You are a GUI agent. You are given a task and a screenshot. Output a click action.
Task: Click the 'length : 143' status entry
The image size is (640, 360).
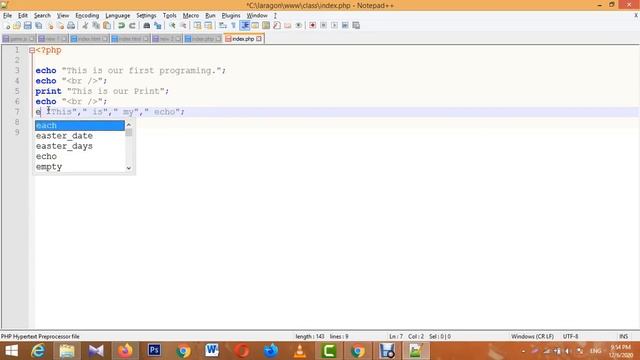(x=310, y=336)
